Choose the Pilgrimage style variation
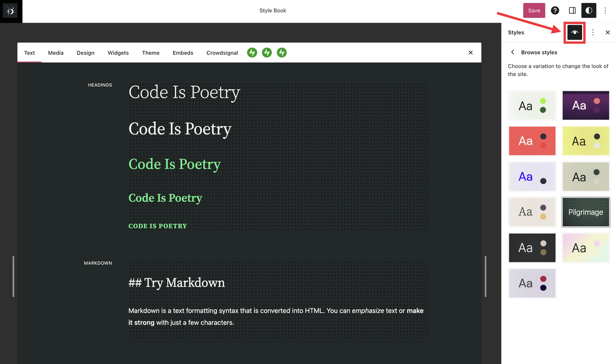Image resolution: width=616 pixels, height=364 pixels. click(586, 212)
